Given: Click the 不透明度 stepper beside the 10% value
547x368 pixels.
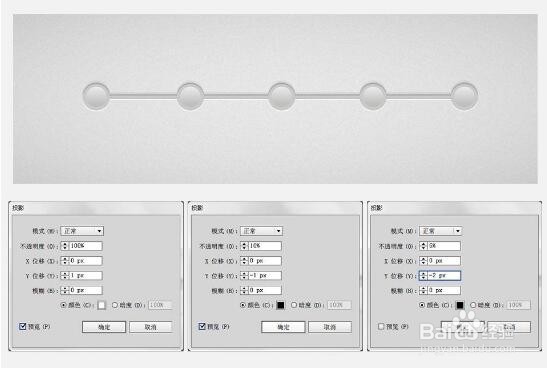Looking at the screenshot, I should click(x=244, y=246).
